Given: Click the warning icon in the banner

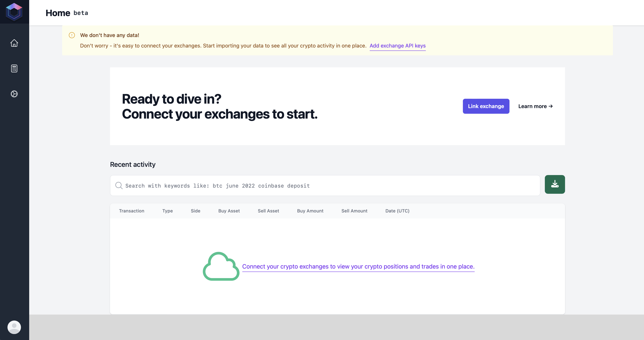Looking at the screenshot, I should pyautogui.click(x=72, y=35).
